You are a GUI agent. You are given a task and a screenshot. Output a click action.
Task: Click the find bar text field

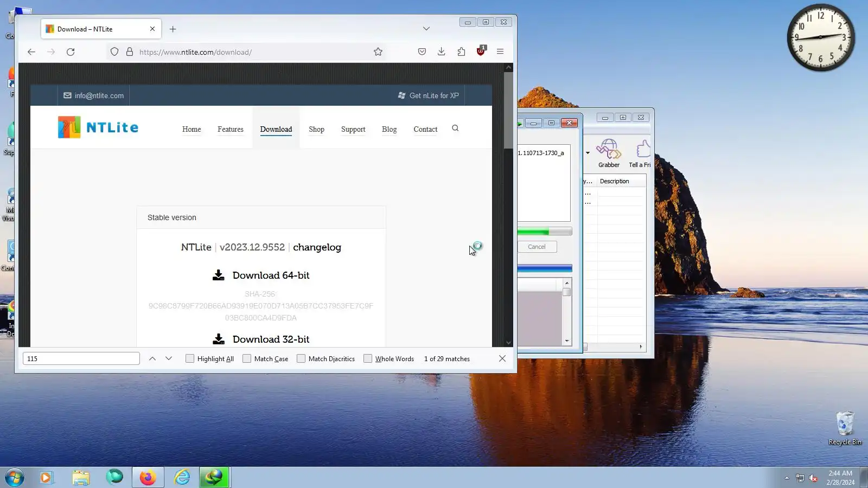(x=81, y=359)
